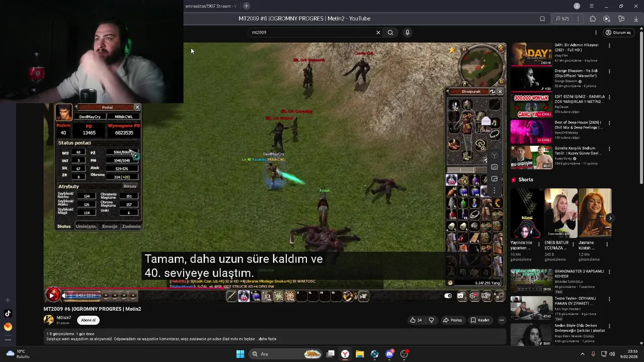Click the taskbar Ara search box
644x362 pixels.
tap(286, 354)
